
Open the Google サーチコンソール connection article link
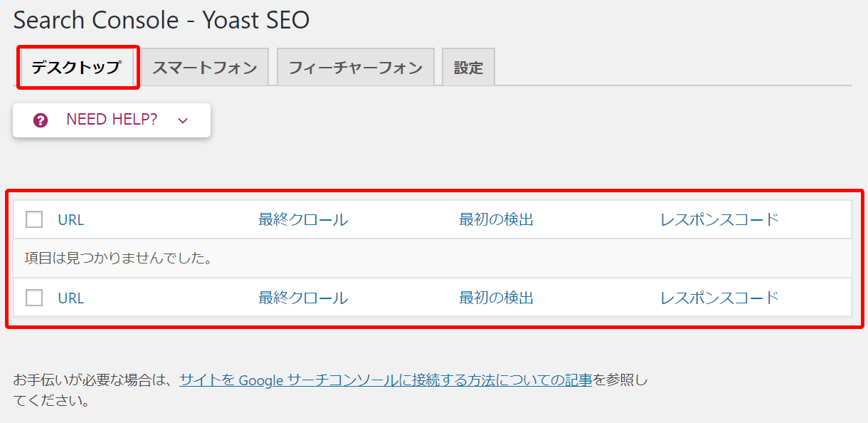(x=386, y=380)
